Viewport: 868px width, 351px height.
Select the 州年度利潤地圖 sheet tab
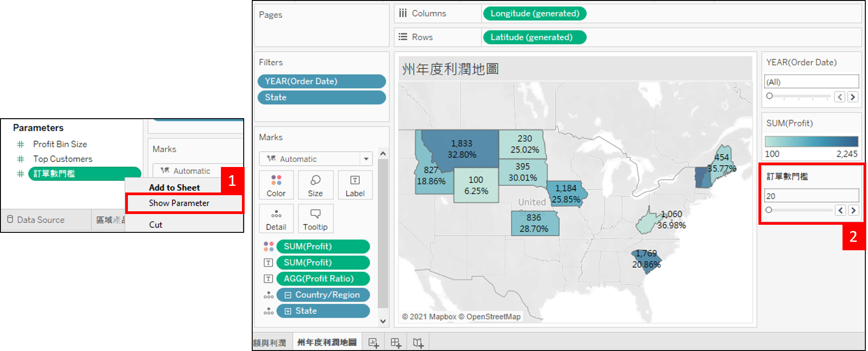(327, 342)
